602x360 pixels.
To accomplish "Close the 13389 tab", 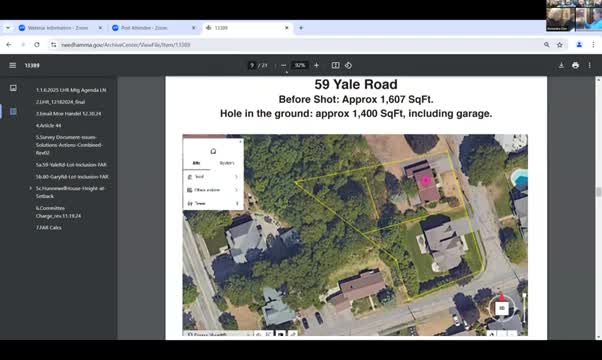I will [x=286, y=28].
